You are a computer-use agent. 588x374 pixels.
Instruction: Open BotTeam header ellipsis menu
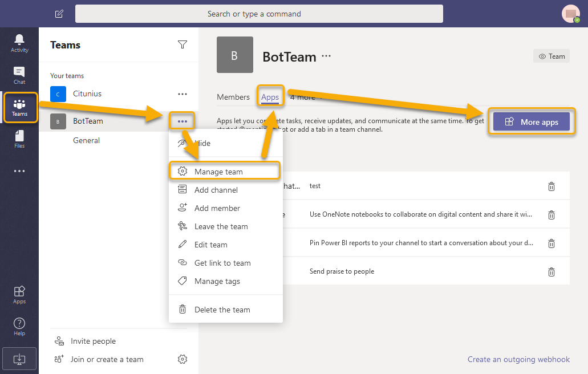pos(326,56)
